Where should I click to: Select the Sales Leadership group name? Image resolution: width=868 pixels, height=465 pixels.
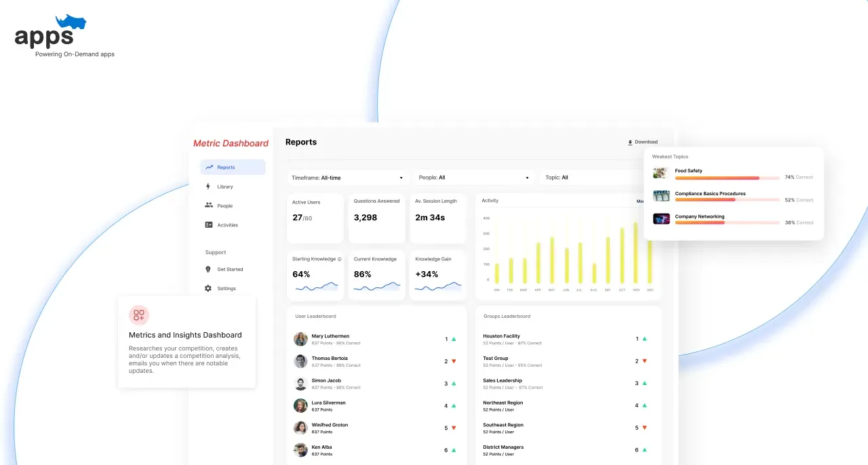(x=502, y=380)
